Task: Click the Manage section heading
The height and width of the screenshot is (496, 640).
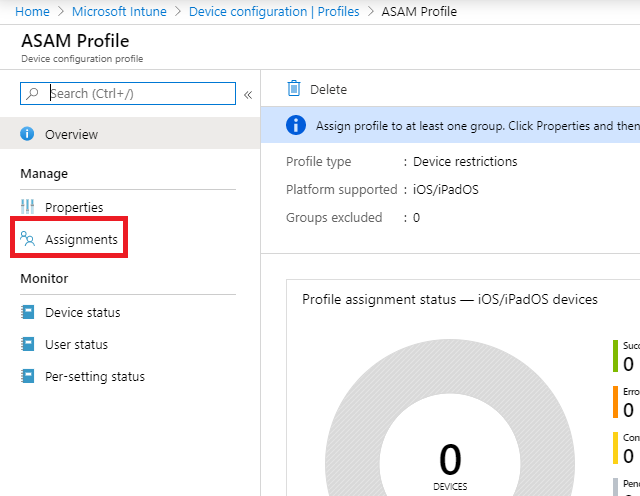Action: [44, 173]
